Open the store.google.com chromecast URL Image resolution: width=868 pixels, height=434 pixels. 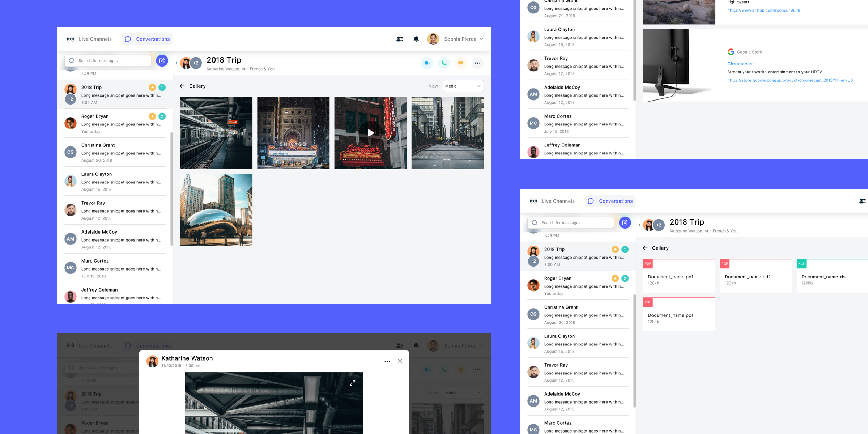tap(790, 80)
